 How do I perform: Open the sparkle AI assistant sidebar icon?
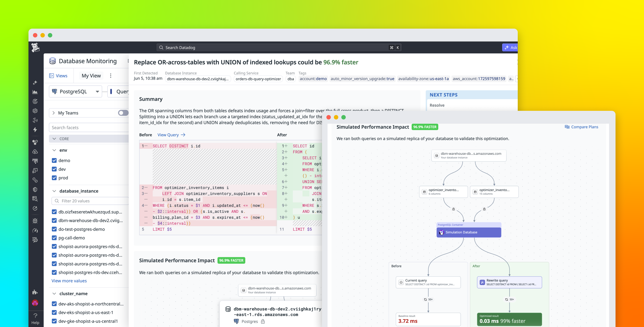tap(35, 83)
